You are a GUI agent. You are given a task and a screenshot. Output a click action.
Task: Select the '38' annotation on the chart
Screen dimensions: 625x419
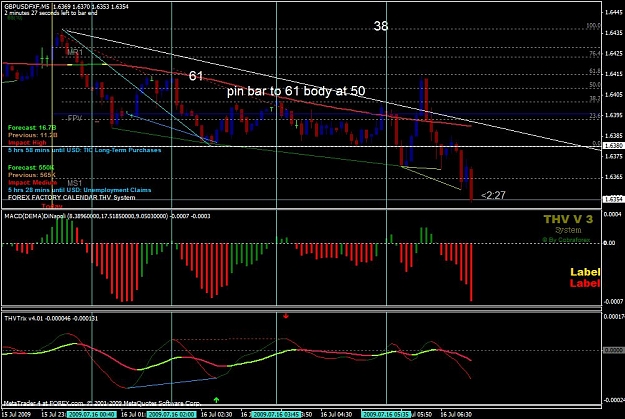coord(381,26)
